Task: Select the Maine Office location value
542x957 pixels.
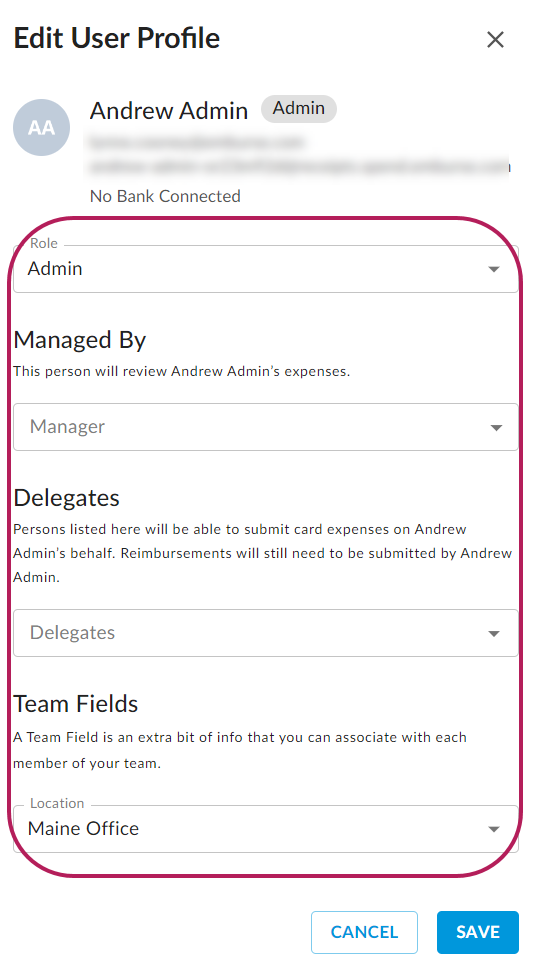Action: point(84,828)
